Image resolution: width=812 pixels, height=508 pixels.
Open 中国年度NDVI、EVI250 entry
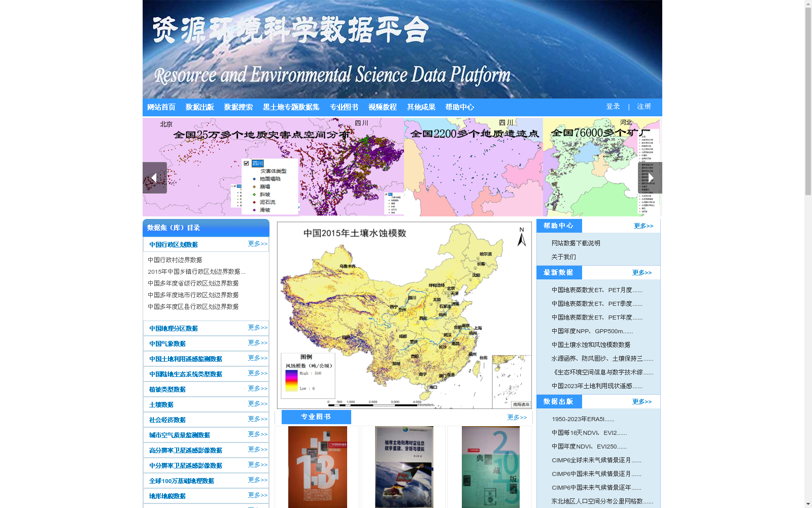click(x=589, y=447)
